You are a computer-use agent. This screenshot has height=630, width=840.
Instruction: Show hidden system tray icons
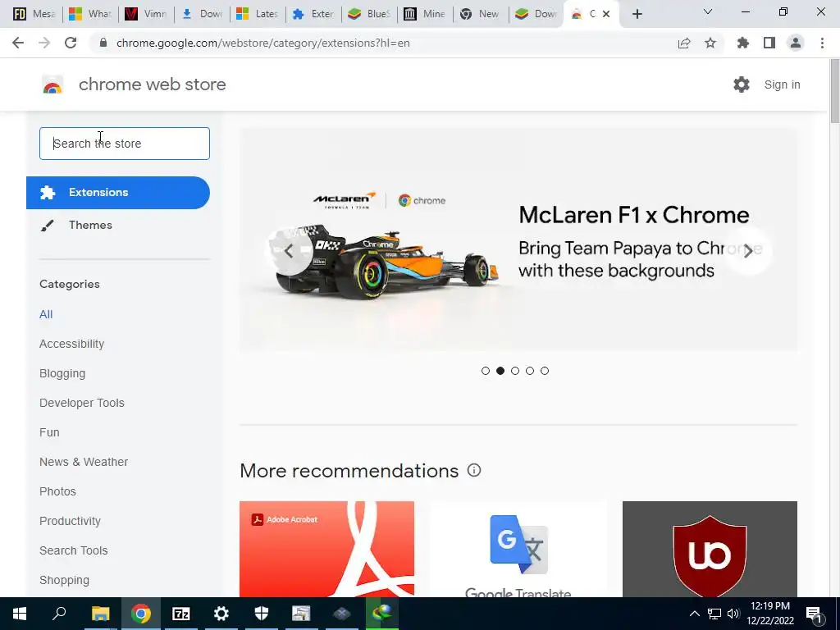click(694, 614)
